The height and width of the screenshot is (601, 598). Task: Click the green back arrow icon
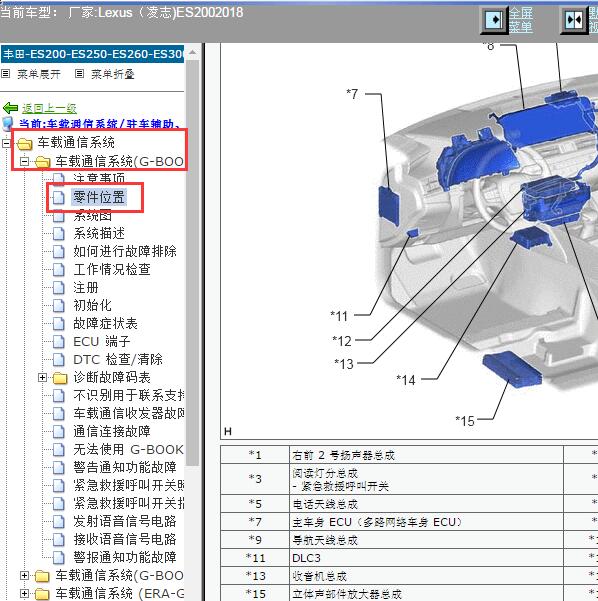click(10, 108)
